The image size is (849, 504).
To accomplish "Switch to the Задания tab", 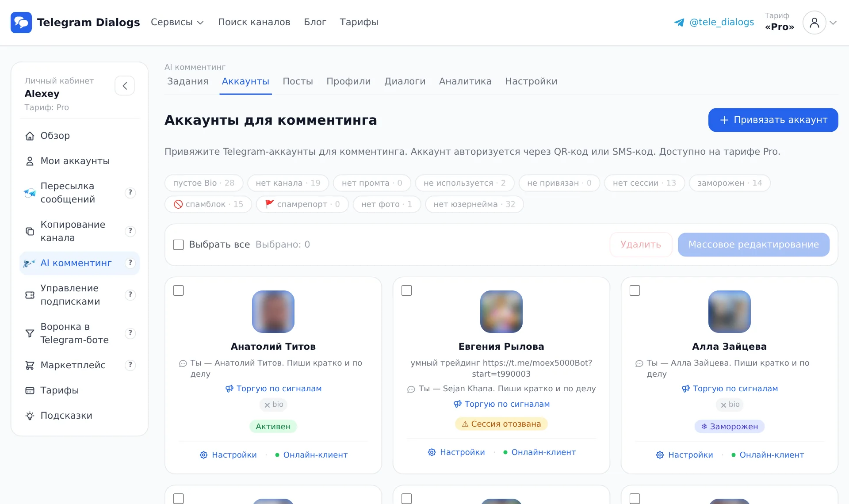I will pyautogui.click(x=188, y=81).
